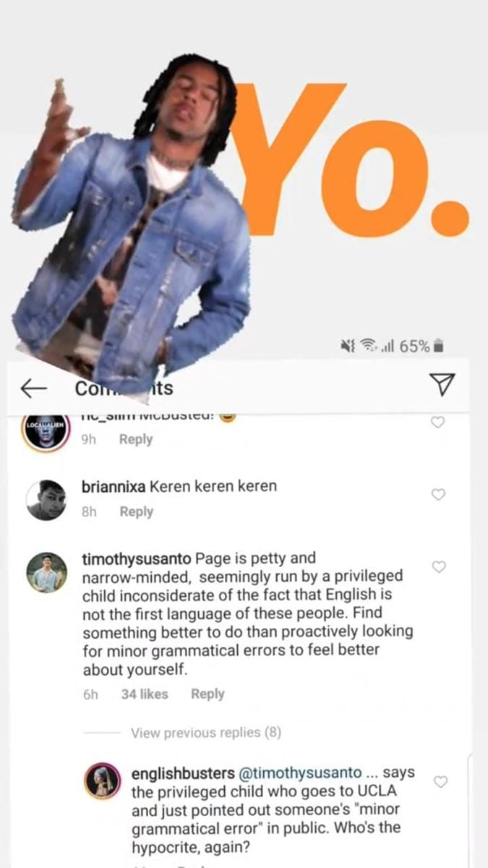The height and width of the screenshot is (868, 488).
Task: Like timothysusanto's comment with heart icon
Action: pos(438,567)
